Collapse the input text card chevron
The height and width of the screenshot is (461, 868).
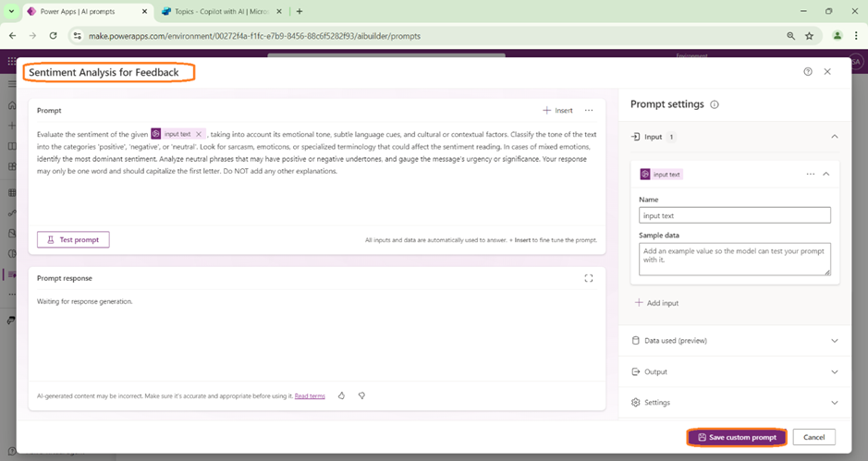[x=826, y=174]
